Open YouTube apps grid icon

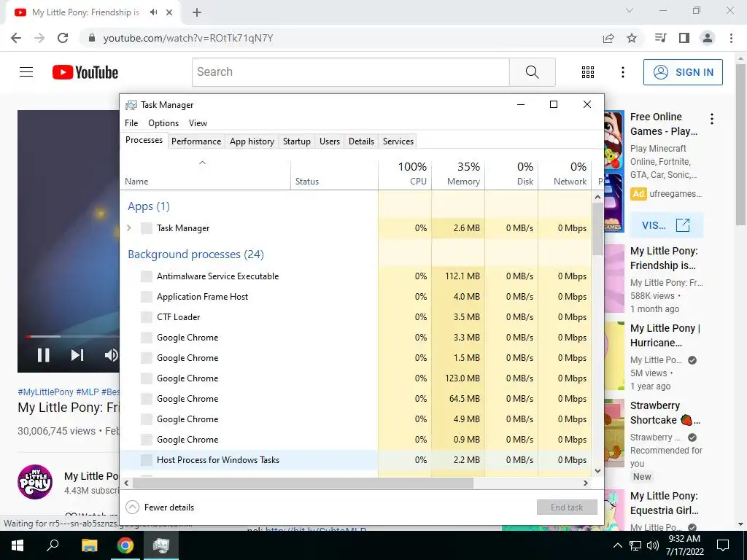point(588,72)
